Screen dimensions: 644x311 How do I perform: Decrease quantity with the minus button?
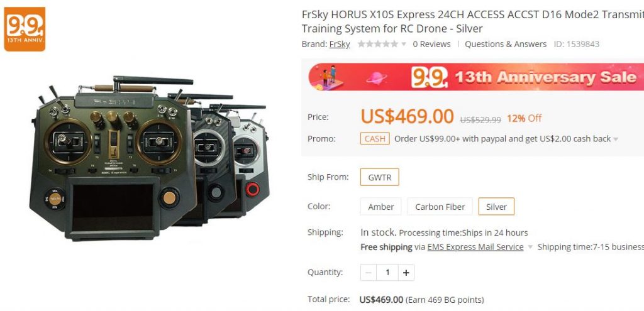pyautogui.click(x=369, y=273)
